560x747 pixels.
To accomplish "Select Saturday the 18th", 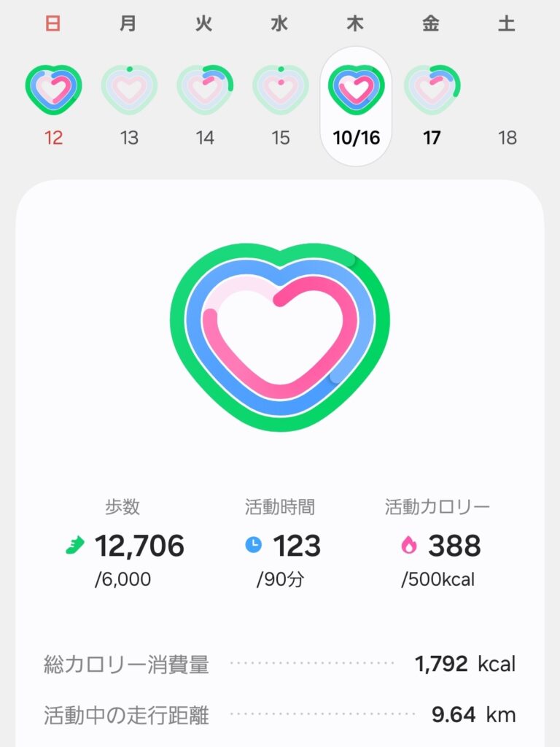I will [x=507, y=137].
